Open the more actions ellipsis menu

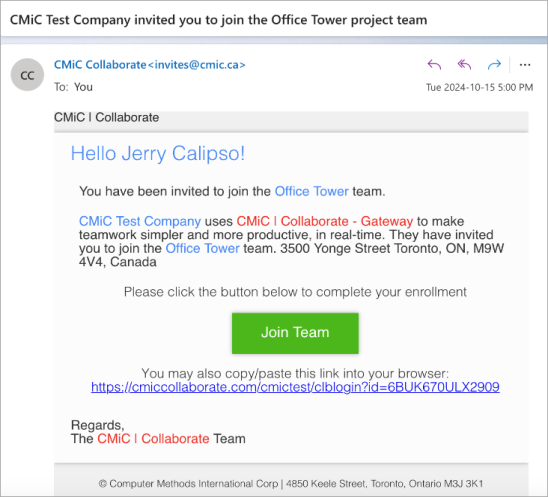point(525,65)
